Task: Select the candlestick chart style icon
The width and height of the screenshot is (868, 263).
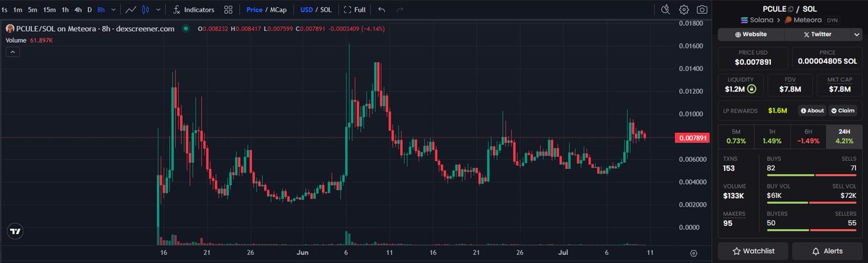Action: 146,10
